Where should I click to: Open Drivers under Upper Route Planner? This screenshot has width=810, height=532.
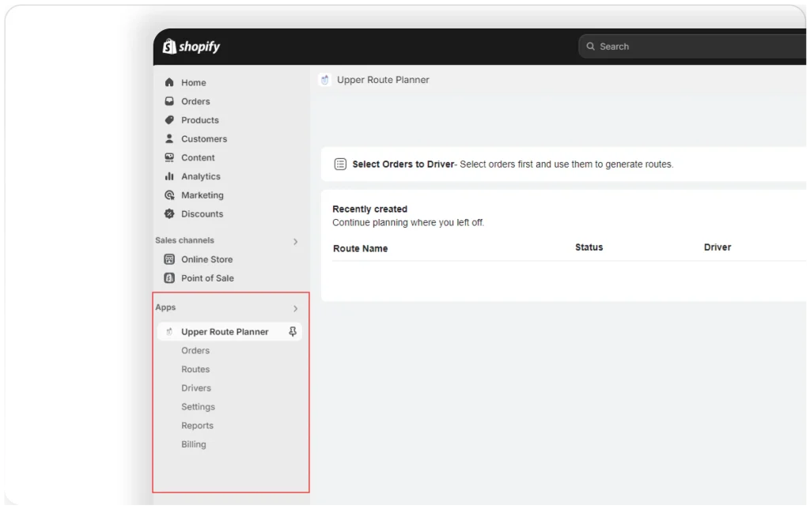(x=196, y=388)
